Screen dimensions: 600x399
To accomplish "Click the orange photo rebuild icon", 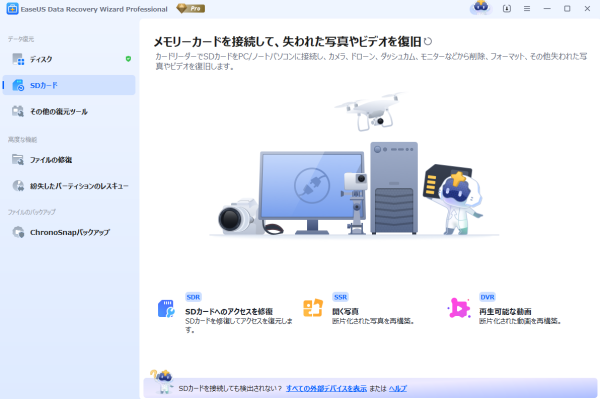I will [x=313, y=308].
